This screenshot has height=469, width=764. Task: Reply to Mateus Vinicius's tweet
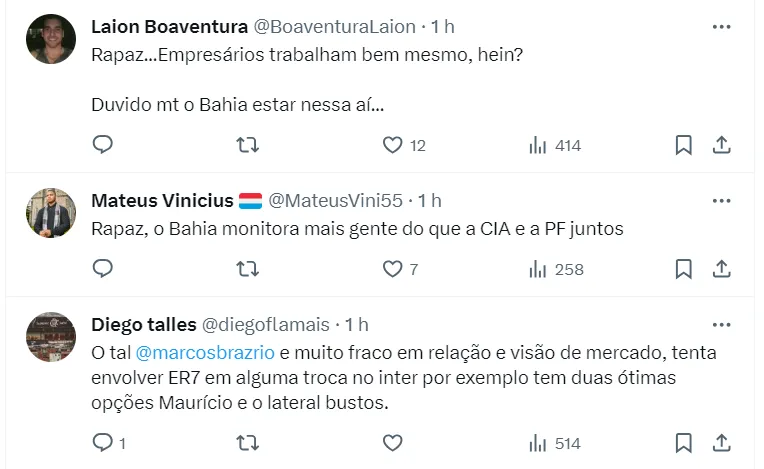click(x=103, y=269)
